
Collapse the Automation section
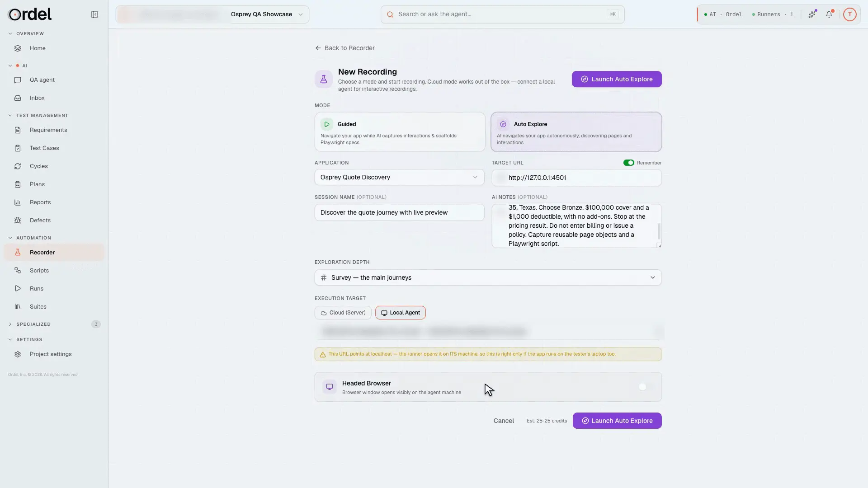[10, 238]
